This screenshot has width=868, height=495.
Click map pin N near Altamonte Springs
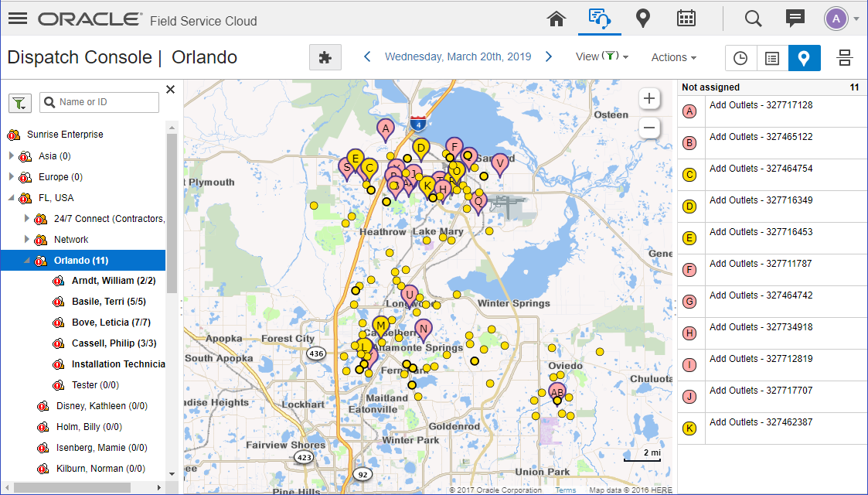(424, 330)
